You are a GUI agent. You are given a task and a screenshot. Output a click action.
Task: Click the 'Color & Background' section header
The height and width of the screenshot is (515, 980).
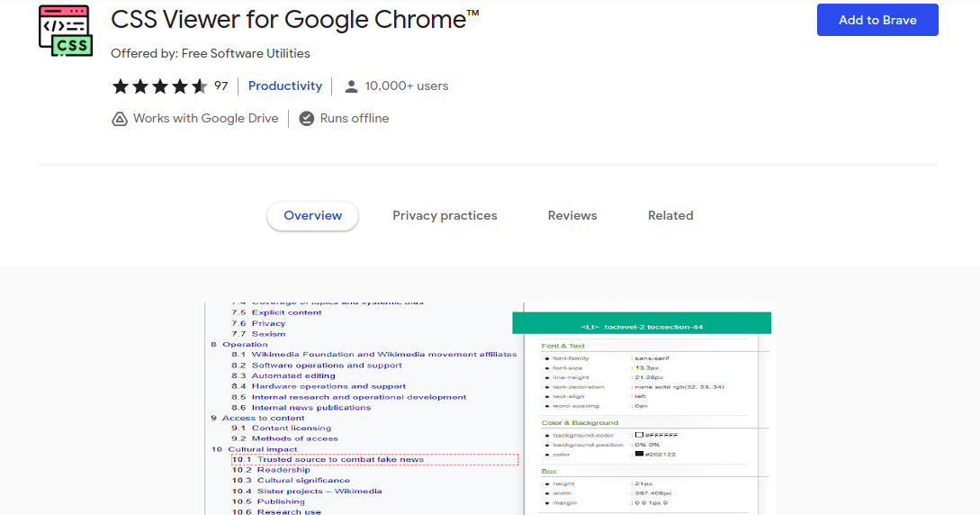(x=580, y=422)
